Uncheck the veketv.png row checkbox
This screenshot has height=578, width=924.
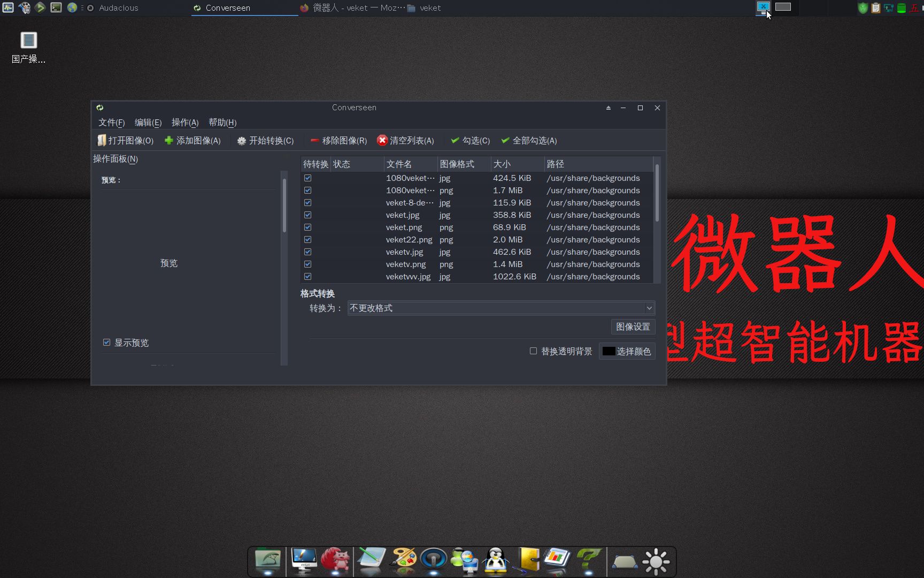coord(307,264)
